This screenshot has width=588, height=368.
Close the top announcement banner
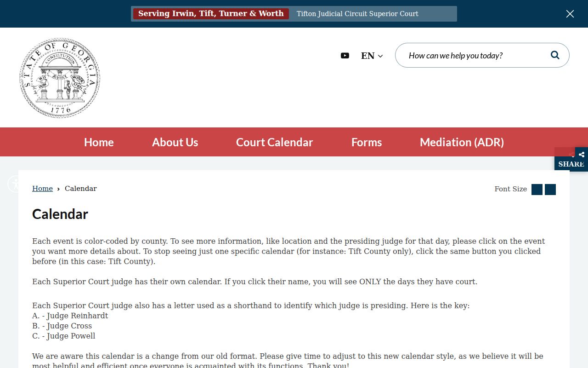(570, 14)
